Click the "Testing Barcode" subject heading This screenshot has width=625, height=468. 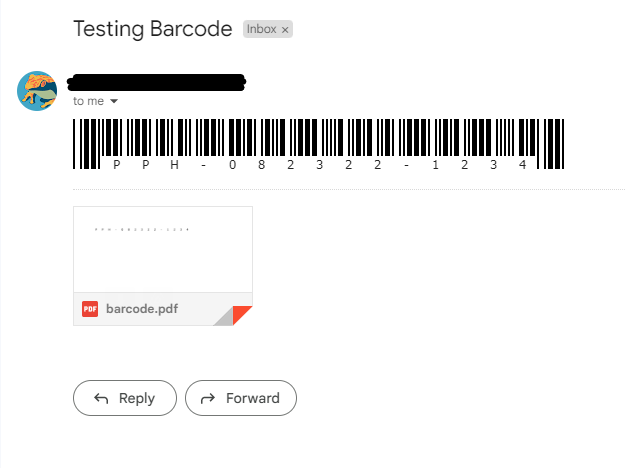(x=153, y=29)
